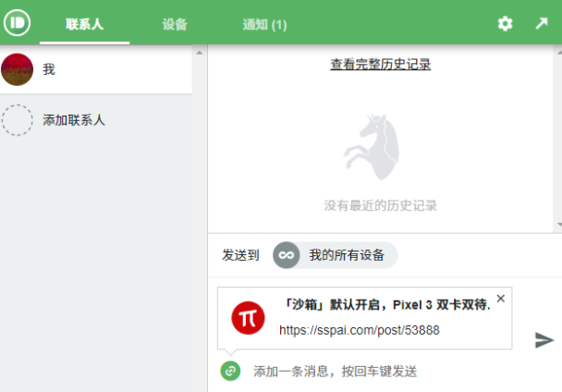Viewport: 562px width, 392px height.
Task: Click history pane scroll-down arrow
Action: (x=559, y=225)
